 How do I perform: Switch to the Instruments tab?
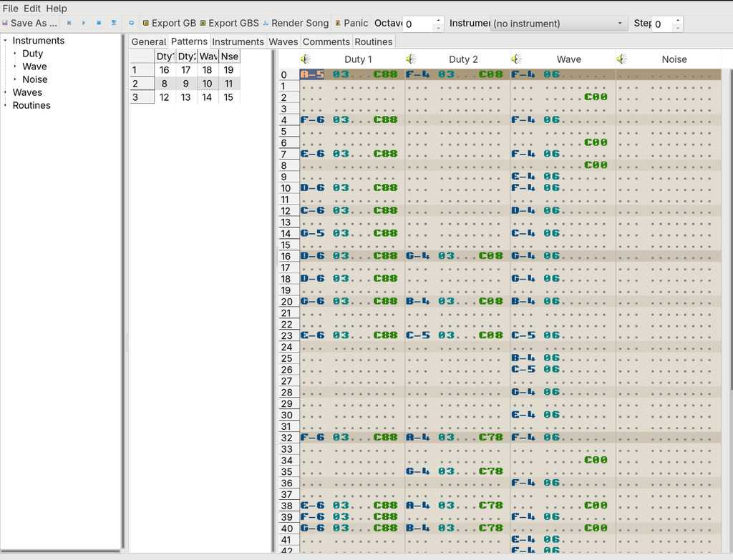point(238,41)
